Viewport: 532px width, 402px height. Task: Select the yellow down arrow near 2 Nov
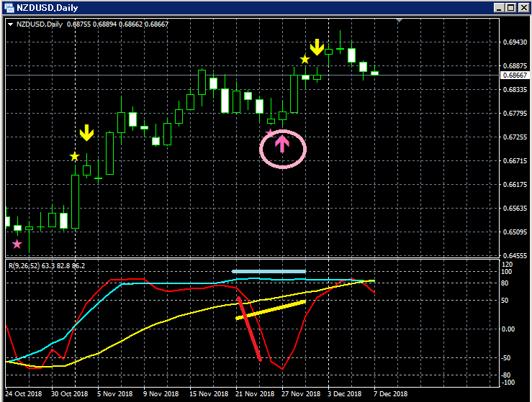pos(86,132)
